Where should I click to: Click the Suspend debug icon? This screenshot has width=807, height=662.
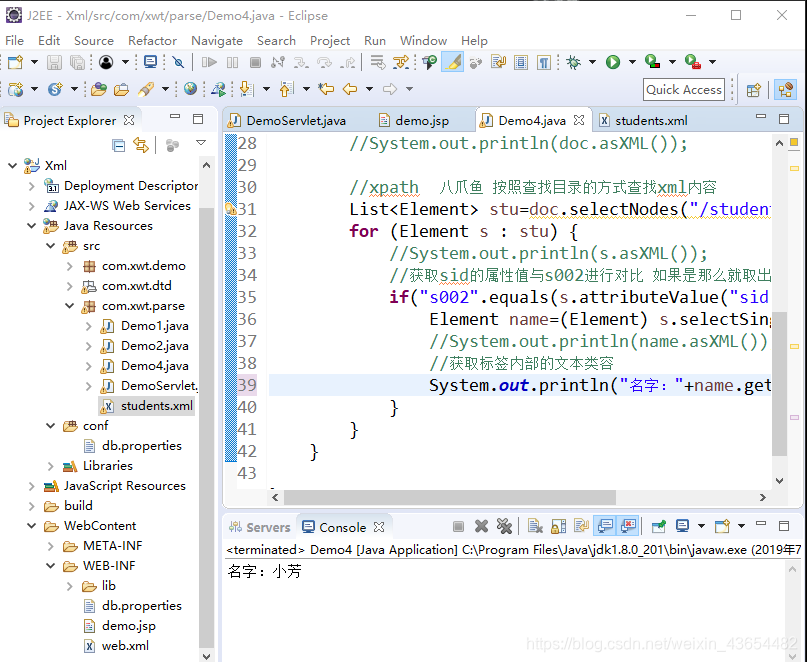233,62
